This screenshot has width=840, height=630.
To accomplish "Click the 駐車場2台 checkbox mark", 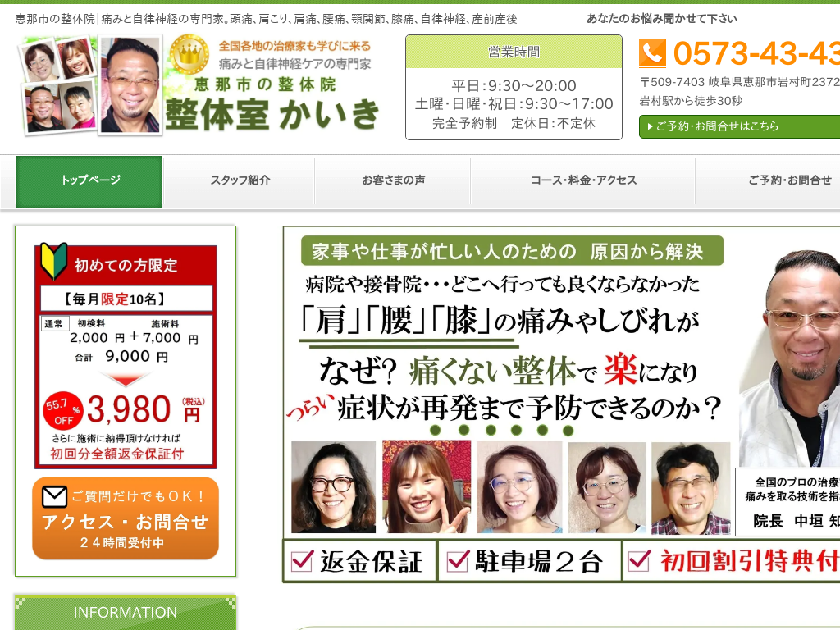I will click(x=458, y=560).
